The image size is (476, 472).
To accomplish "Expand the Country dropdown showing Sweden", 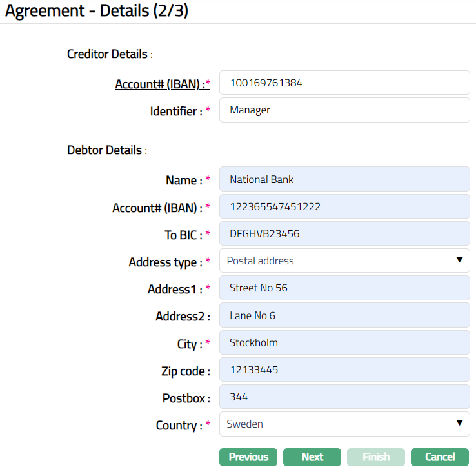I will pyautogui.click(x=344, y=424).
